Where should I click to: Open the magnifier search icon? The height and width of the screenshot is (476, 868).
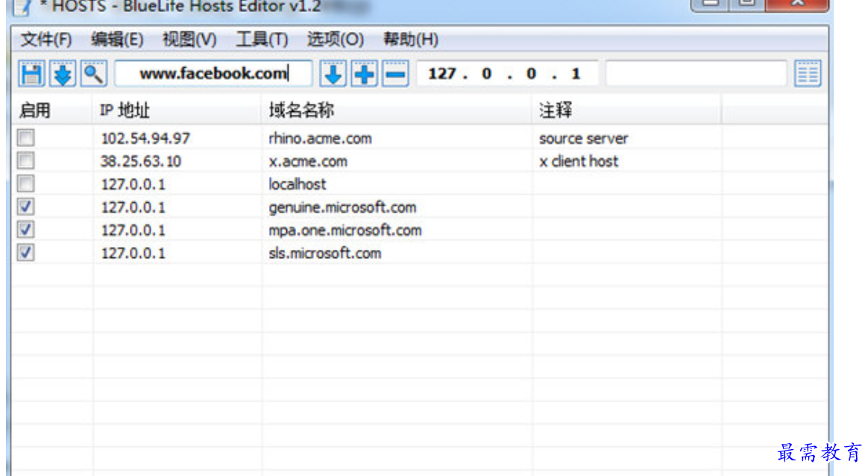[x=93, y=74]
